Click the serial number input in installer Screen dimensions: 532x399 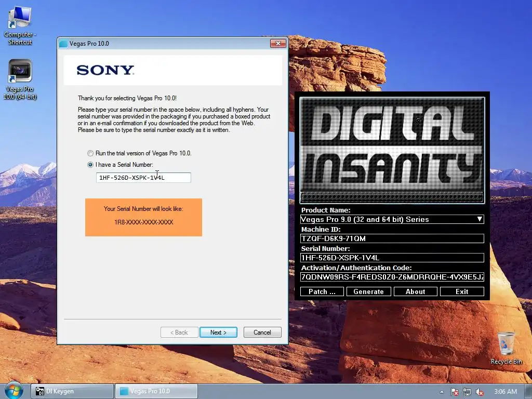pyautogui.click(x=143, y=178)
